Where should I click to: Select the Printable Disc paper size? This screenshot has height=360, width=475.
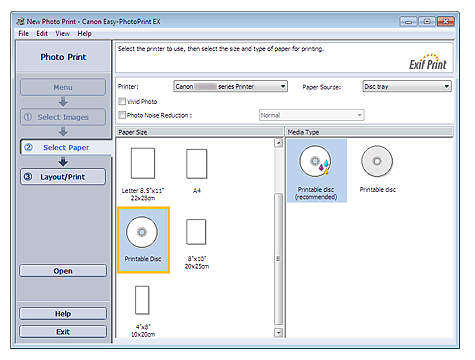(x=143, y=240)
